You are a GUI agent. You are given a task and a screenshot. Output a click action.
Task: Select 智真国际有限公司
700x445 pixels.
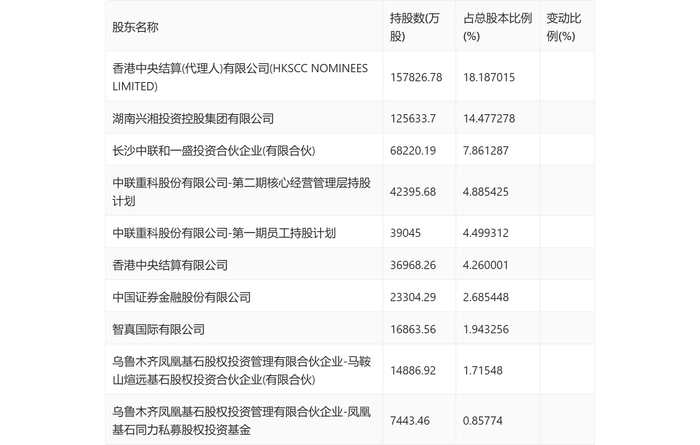point(158,329)
